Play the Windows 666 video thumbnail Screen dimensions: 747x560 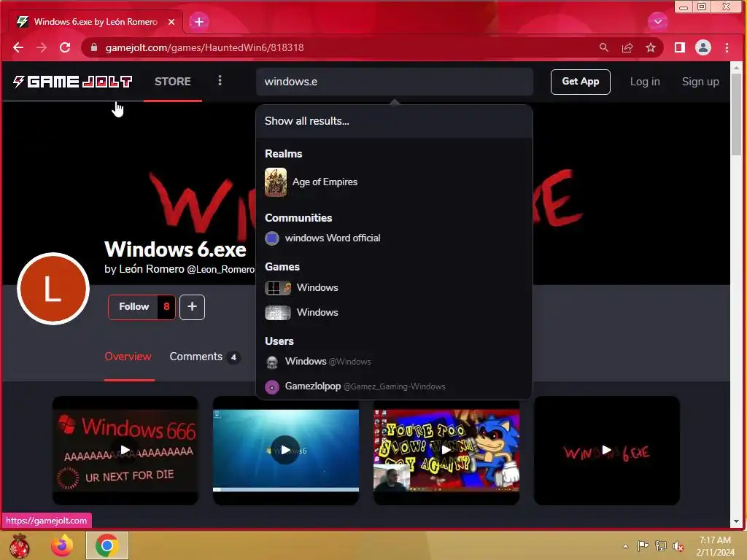125,450
